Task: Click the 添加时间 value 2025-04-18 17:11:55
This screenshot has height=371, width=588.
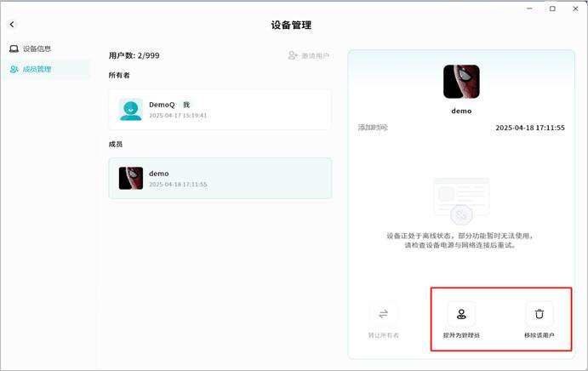Action: pos(529,128)
